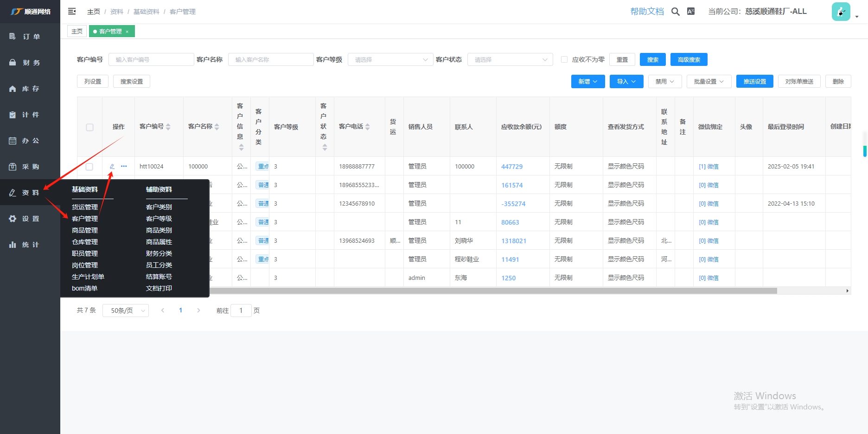Go to next page arrow
Viewport: 868px width, 434px height.
pyautogui.click(x=198, y=310)
